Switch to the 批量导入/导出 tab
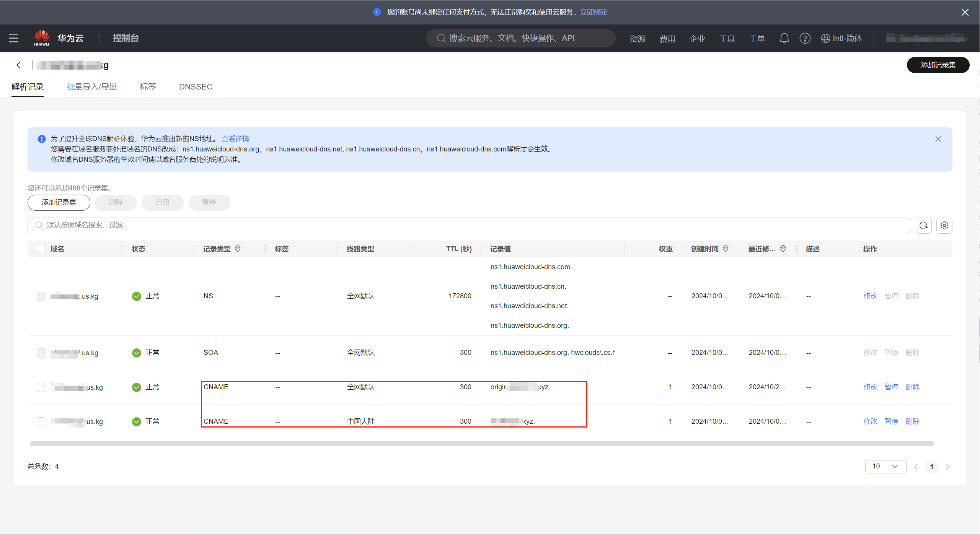980x535 pixels. pyautogui.click(x=91, y=87)
